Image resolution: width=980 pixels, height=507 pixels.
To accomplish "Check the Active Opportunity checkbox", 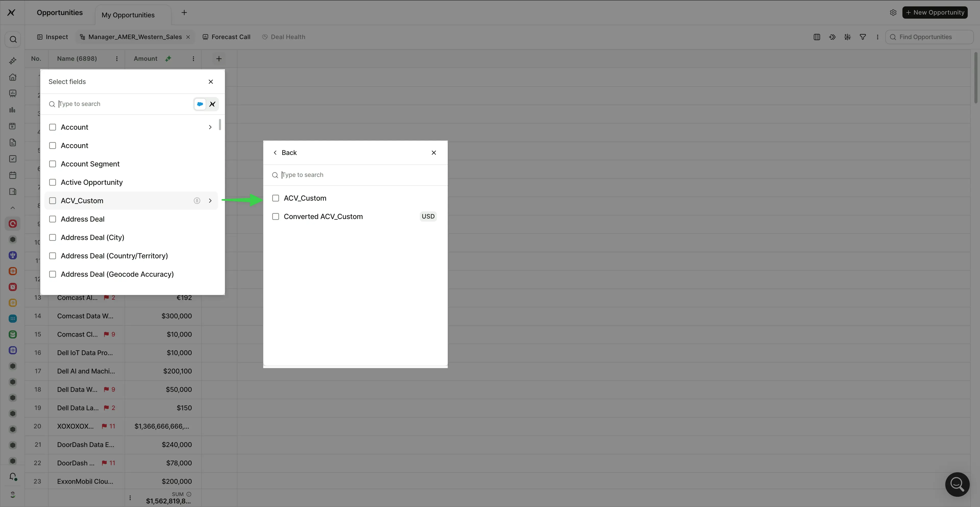I will (53, 182).
